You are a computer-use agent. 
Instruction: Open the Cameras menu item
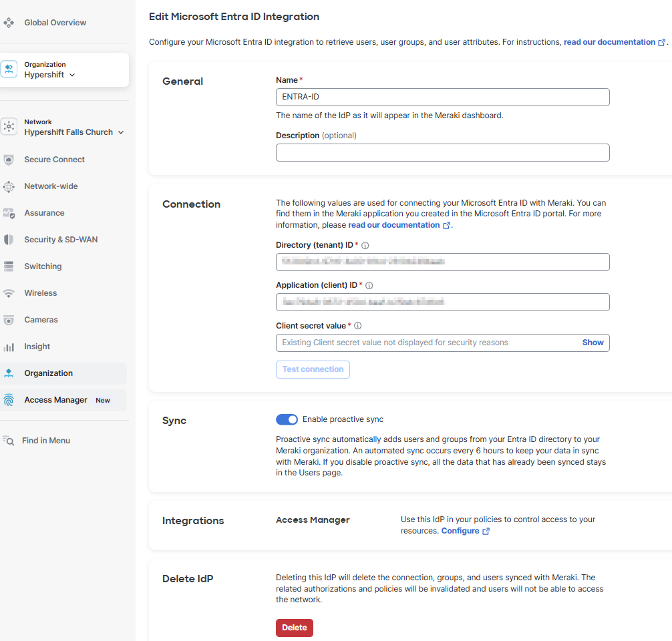tap(41, 320)
